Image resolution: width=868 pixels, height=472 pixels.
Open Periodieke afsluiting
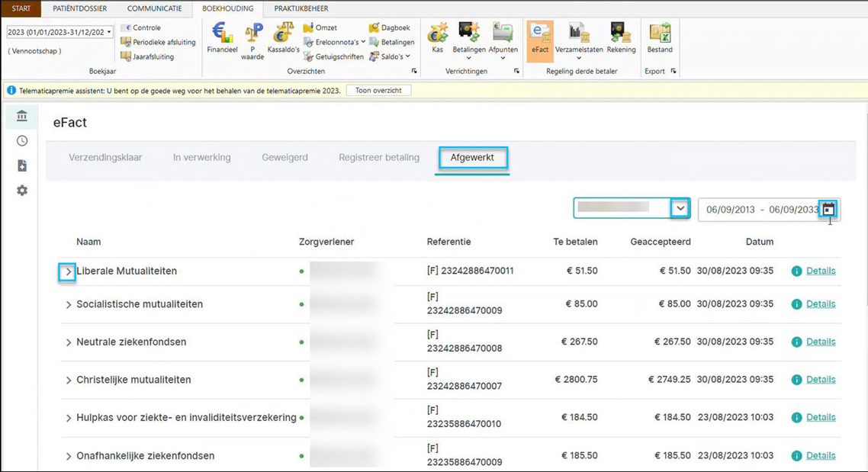[158, 42]
